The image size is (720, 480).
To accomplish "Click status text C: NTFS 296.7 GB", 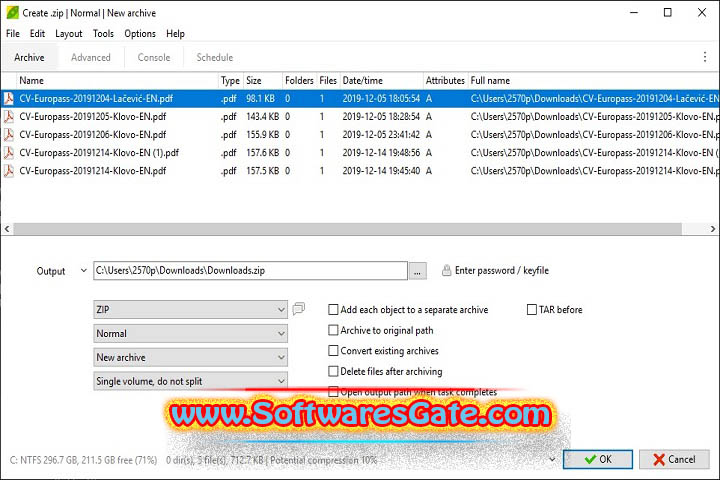I will pos(83,460).
